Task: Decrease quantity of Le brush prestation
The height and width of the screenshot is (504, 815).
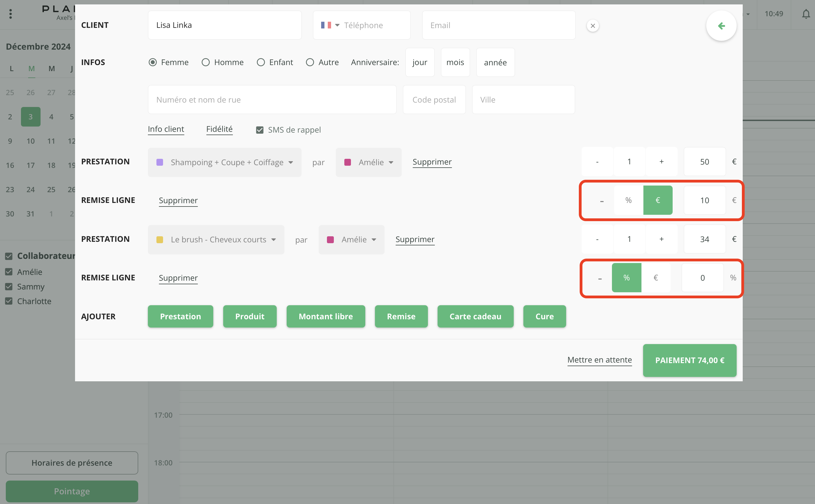Action: tap(597, 239)
